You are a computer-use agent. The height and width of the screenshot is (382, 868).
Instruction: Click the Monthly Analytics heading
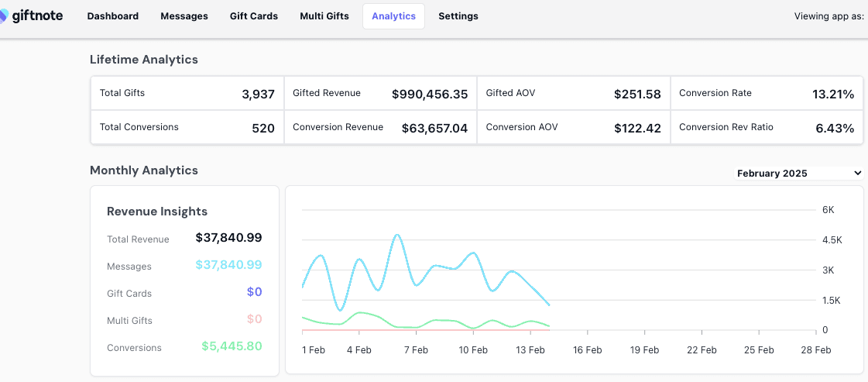click(144, 170)
